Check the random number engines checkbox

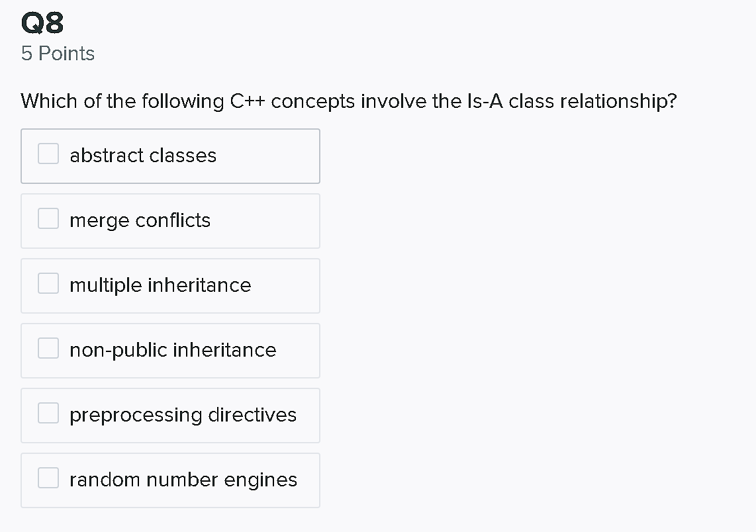48,477
